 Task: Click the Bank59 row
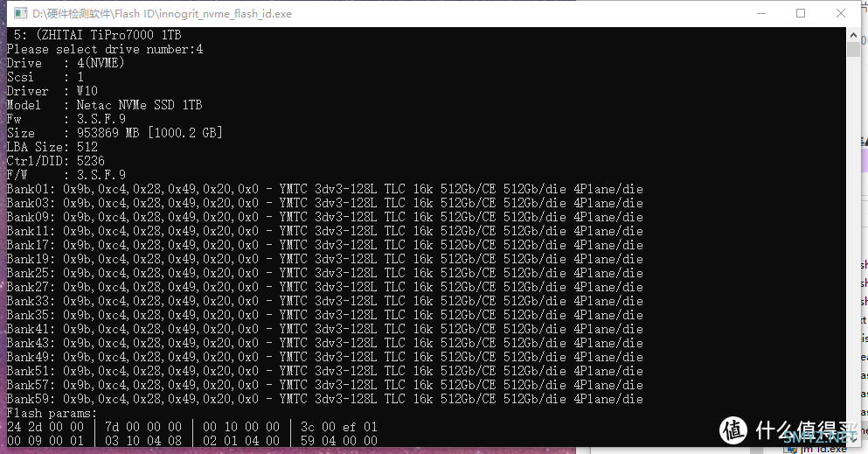tap(324, 399)
